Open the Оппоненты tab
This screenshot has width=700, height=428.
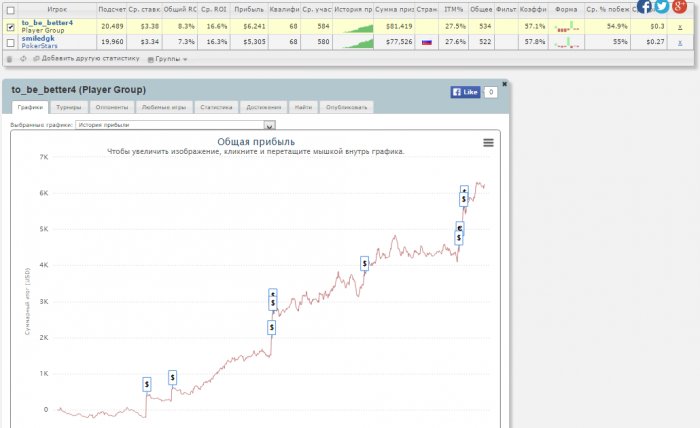(112, 107)
